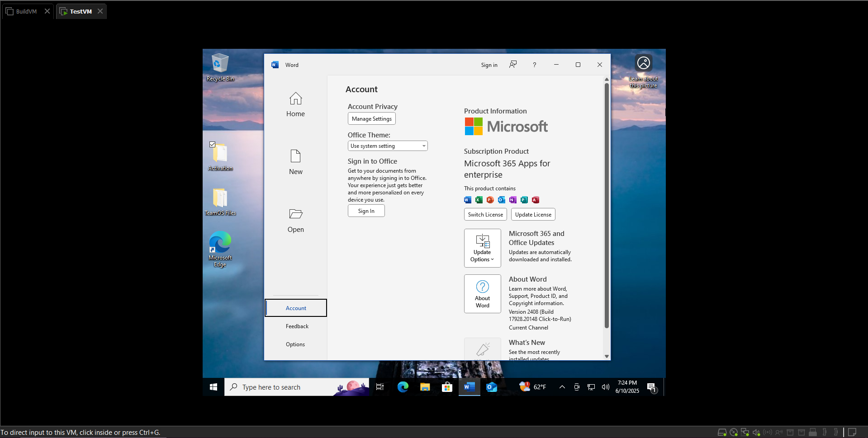Select the Feedback menu item

(297, 326)
